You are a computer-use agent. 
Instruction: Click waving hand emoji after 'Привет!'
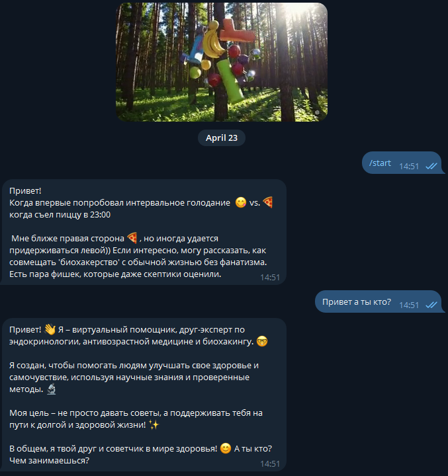pyautogui.click(x=50, y=329)
